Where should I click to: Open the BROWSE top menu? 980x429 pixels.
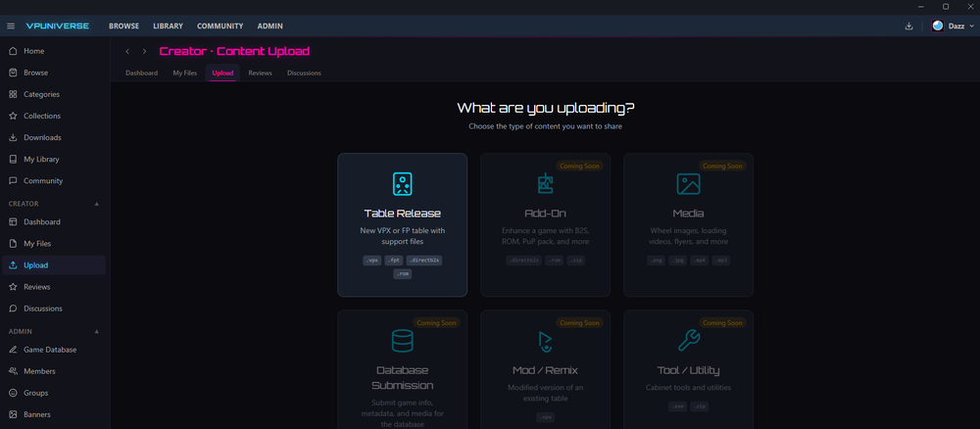(x=123, y=26)
